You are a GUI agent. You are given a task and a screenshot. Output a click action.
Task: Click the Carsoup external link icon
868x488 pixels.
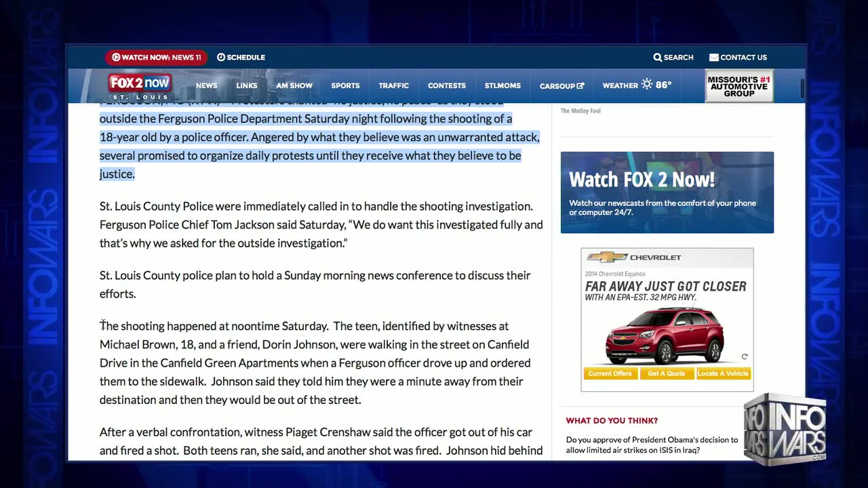(x=580, y=86)
